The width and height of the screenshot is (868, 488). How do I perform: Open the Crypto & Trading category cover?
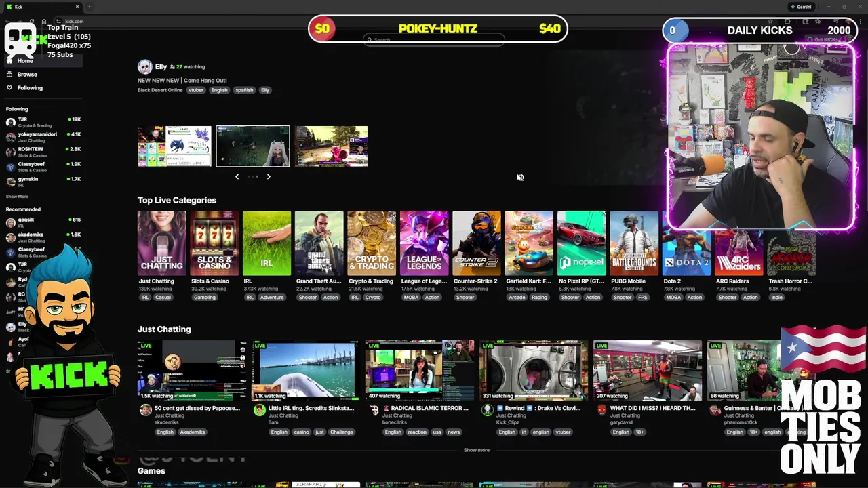coord(372,243)
